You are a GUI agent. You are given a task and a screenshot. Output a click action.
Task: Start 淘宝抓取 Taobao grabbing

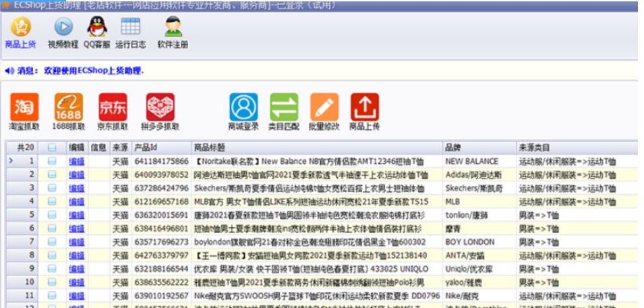24,112
